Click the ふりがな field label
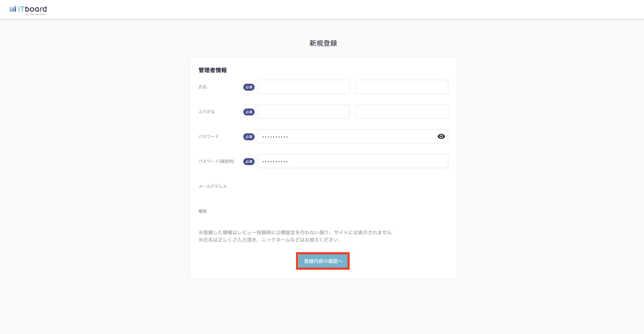 point(207,112)
